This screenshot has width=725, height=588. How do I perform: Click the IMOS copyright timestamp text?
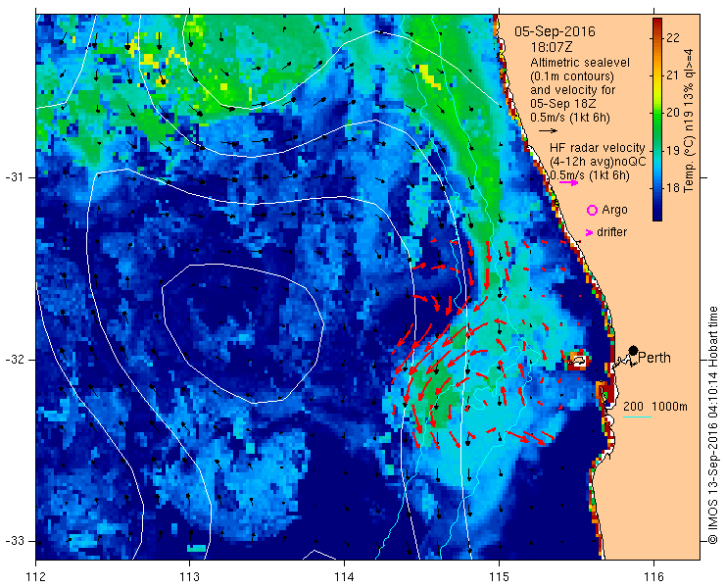click(x=712, y=425)
